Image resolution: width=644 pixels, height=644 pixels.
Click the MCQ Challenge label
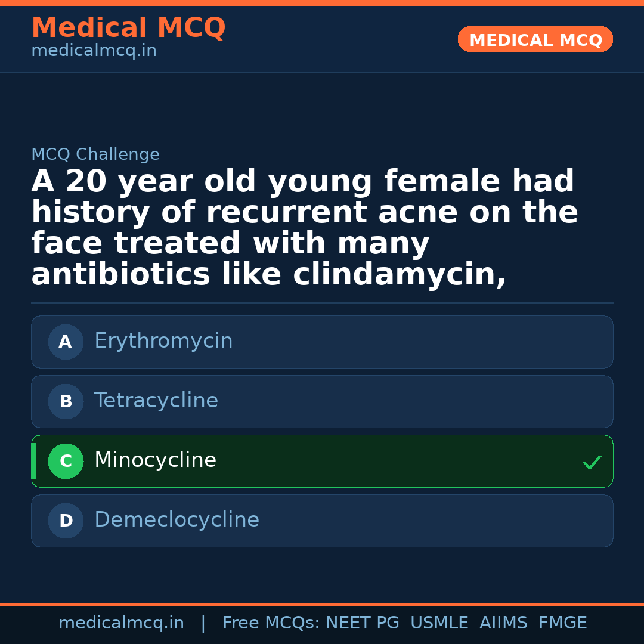tap(95, 155)
